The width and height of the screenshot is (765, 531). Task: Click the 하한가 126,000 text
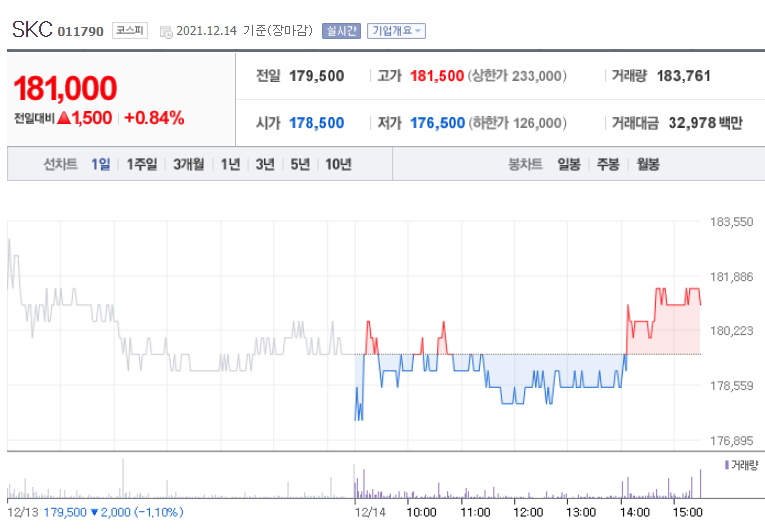coord(518,123)
